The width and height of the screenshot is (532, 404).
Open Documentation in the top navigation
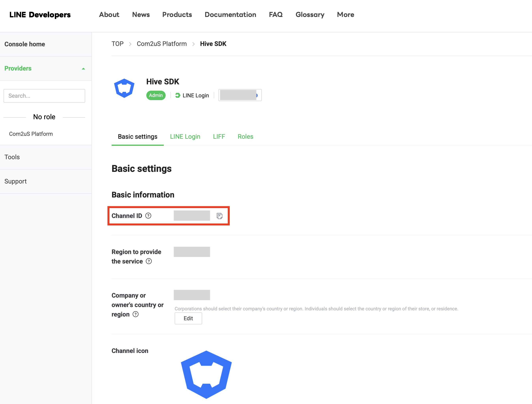pyautogui.click(x=230, y=15)
